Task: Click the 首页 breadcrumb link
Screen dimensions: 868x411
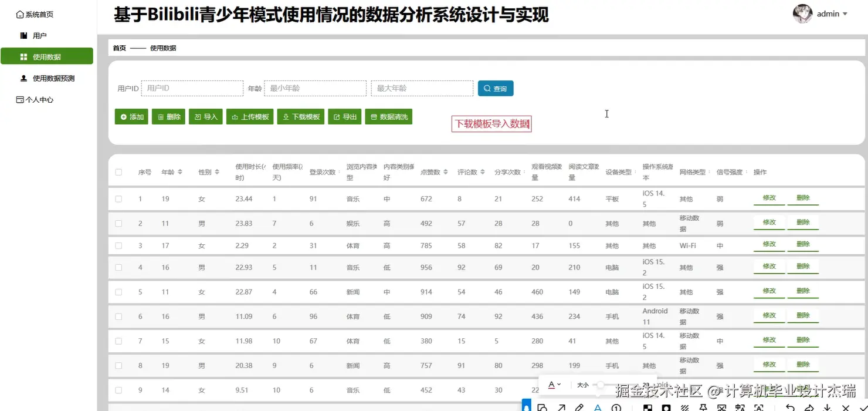Action: point(120,48)
